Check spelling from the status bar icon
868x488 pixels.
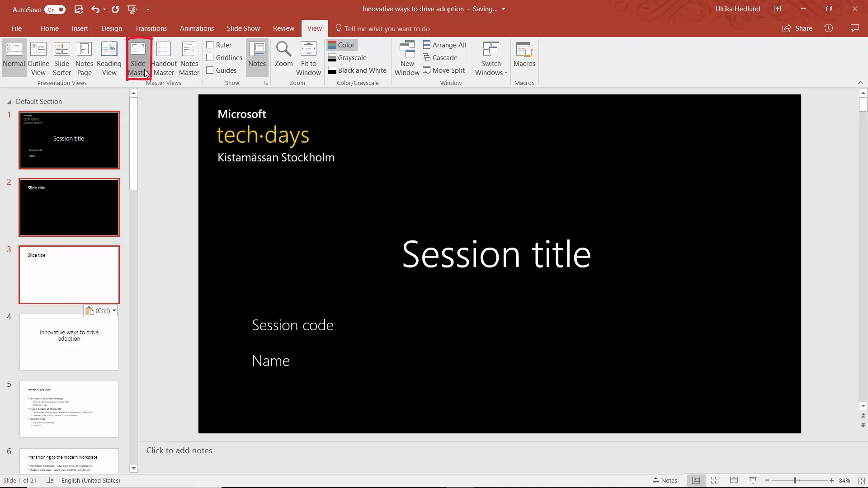click(x=50, y=480)
